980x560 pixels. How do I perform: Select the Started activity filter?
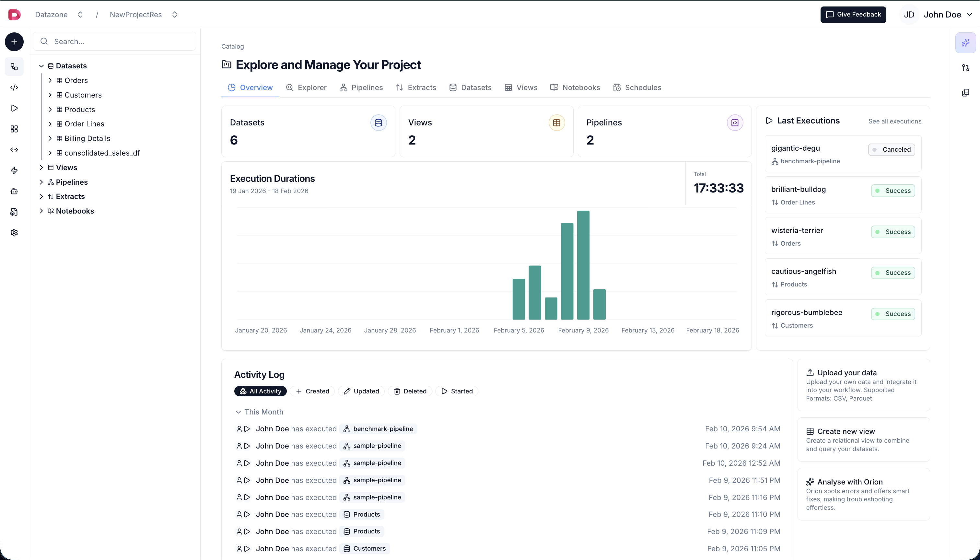pyautogui.click(x=457, y=391)
